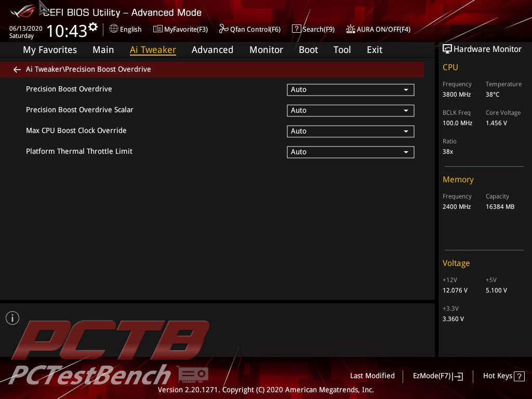Click Ai Tweaker\Precision Boost Overdrive breadcrumb text

pos(88,69)
